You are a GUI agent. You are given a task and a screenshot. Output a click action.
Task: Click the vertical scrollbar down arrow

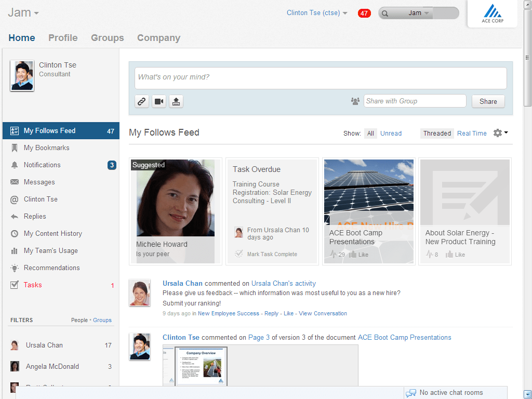(527, 394)
